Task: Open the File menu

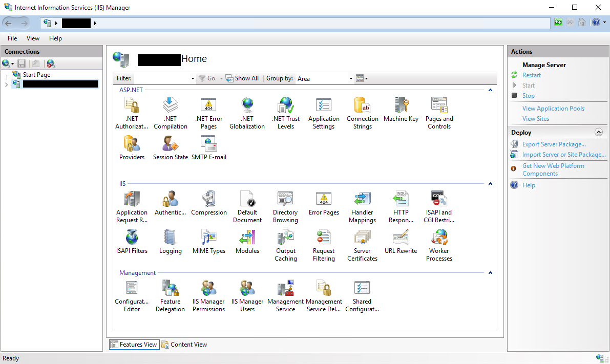Action: click(12, 38)
